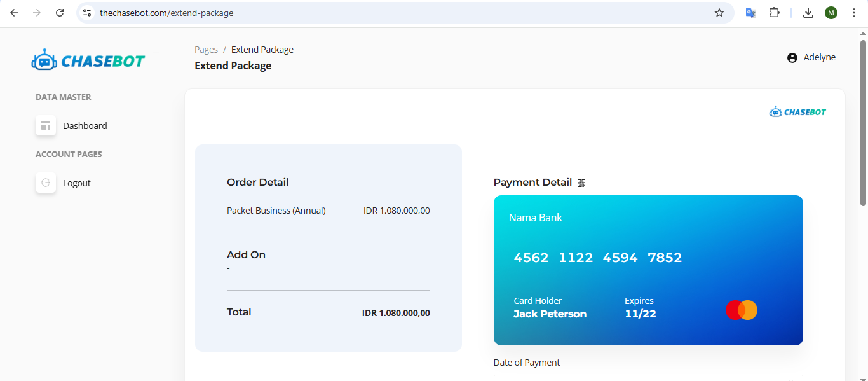Click the Dashboard sidebar icon
This screenshot has height=381, width=868.
point(46,126)
